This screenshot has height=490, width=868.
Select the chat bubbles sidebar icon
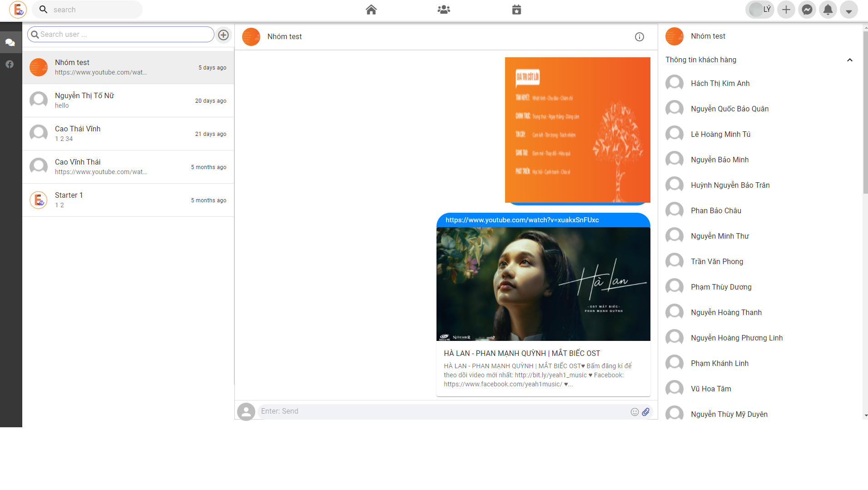coord(10,43)
